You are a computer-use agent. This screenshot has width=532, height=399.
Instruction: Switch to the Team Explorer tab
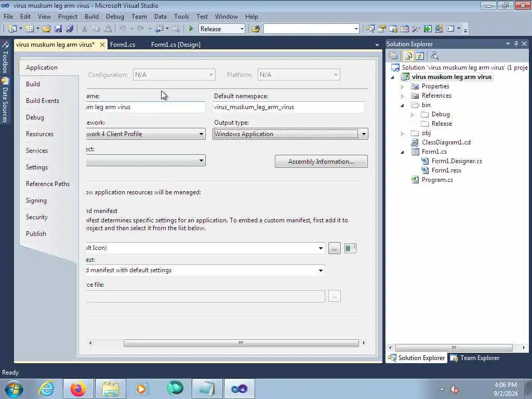(475, 358)
